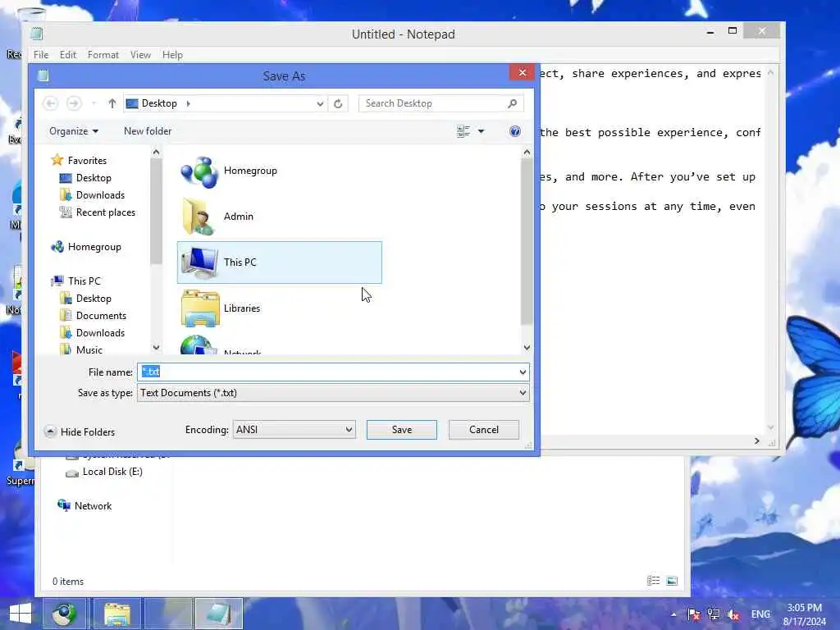
Task: Click ENG language indicator
Action: 760,614
